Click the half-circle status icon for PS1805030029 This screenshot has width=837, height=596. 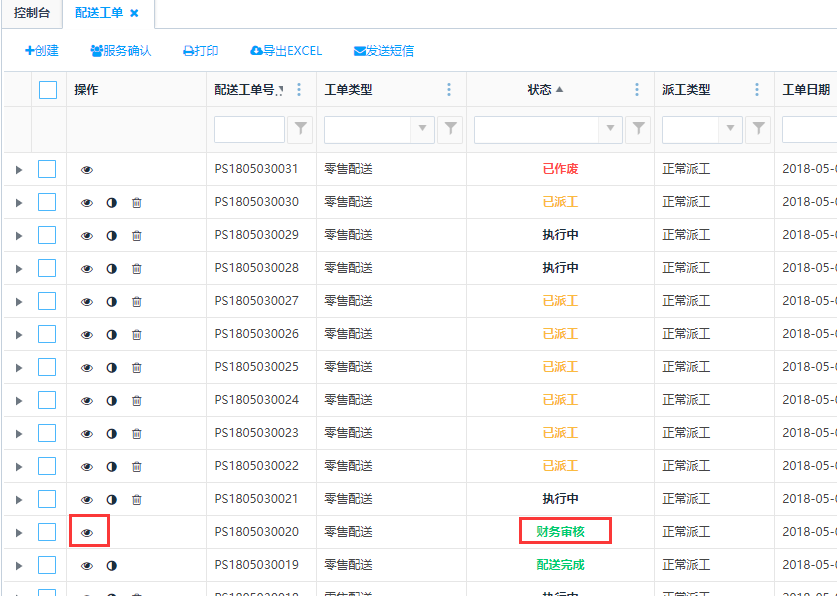pyautogui.click(x=112, y=236)
